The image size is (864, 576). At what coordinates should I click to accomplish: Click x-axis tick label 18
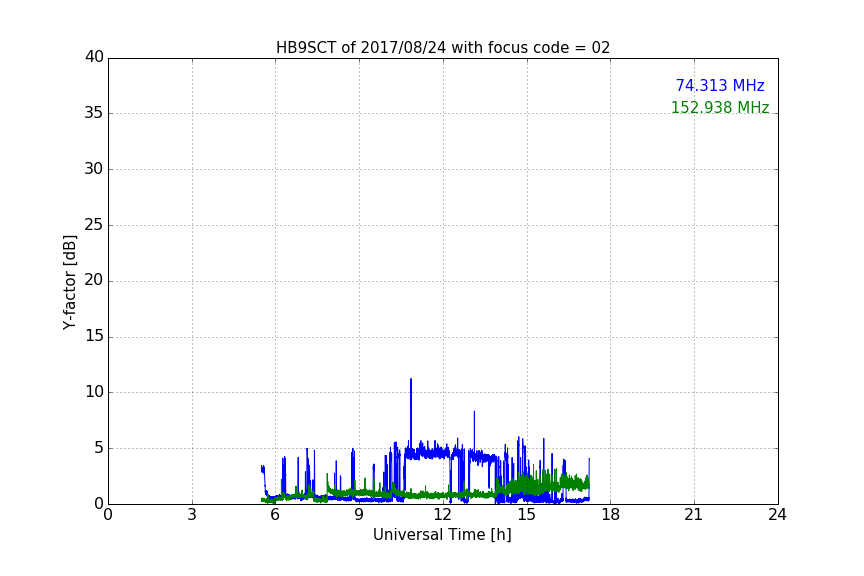(x=611, y=515)
